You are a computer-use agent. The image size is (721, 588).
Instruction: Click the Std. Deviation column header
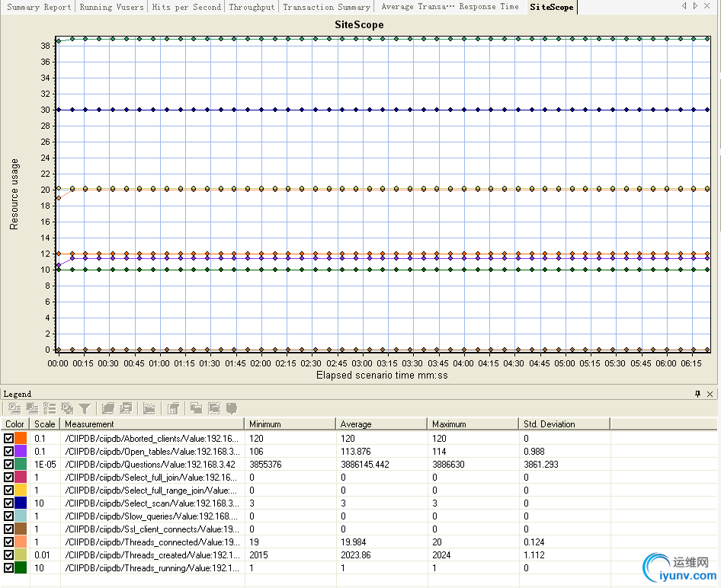(549, 424)
